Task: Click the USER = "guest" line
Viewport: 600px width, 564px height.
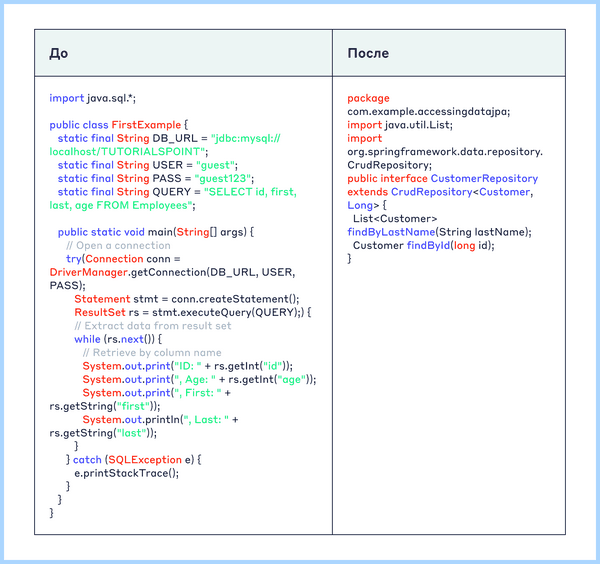Action: click(148, 165)
